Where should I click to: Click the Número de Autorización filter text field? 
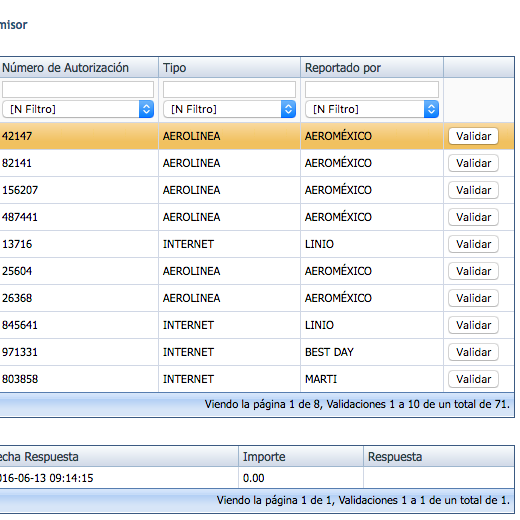pyautogui.click(x=78, y=89)
